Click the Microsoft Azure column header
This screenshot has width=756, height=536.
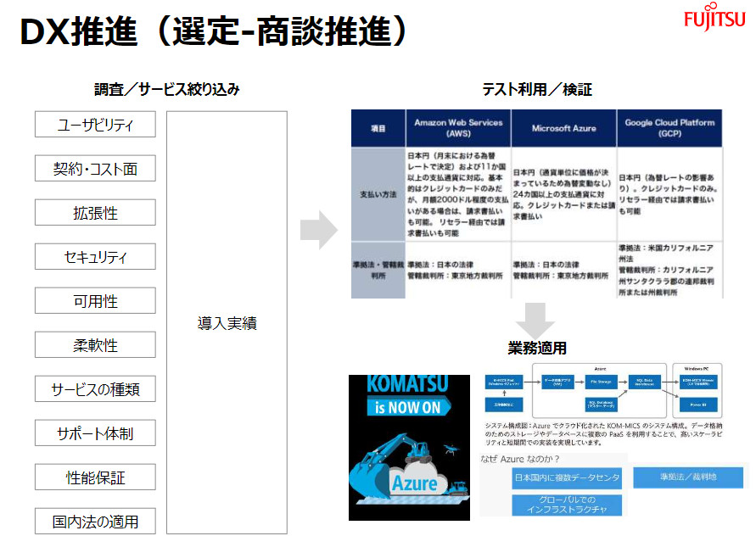point(563,128)
